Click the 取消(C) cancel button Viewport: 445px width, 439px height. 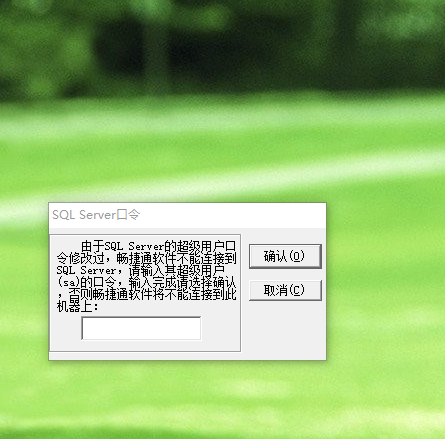click(285, 290)
